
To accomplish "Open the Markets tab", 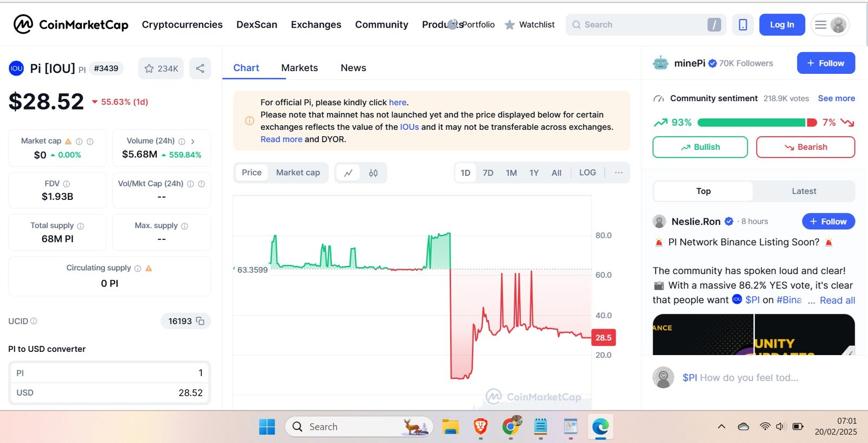I will click(x=299, y=68).
